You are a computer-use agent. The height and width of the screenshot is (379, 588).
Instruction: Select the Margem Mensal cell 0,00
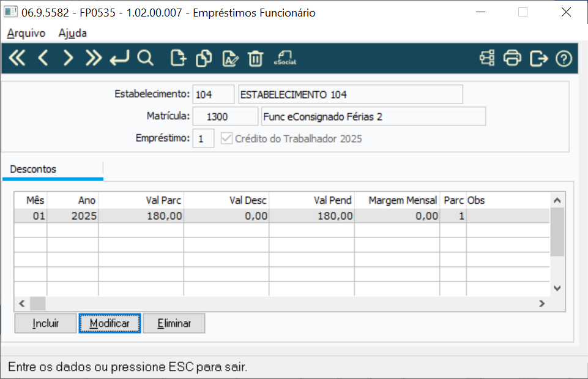[x=397, y=216]
